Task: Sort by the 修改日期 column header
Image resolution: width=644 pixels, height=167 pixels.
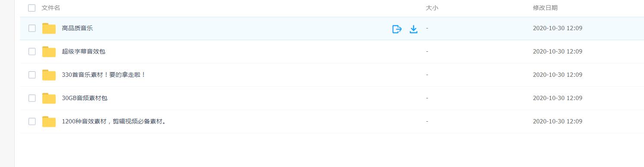Action: tap(545, 8)
